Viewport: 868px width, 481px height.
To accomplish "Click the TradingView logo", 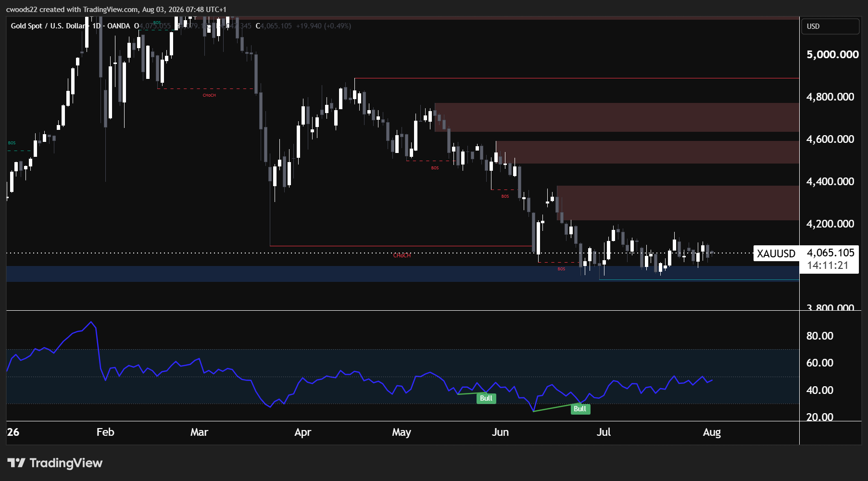I will point(55,463).
